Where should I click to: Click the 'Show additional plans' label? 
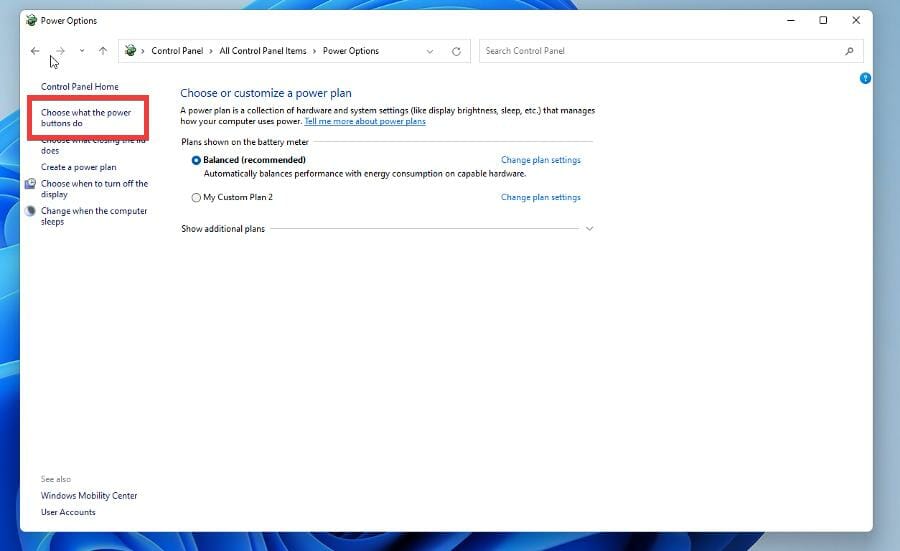pos(223,228)
